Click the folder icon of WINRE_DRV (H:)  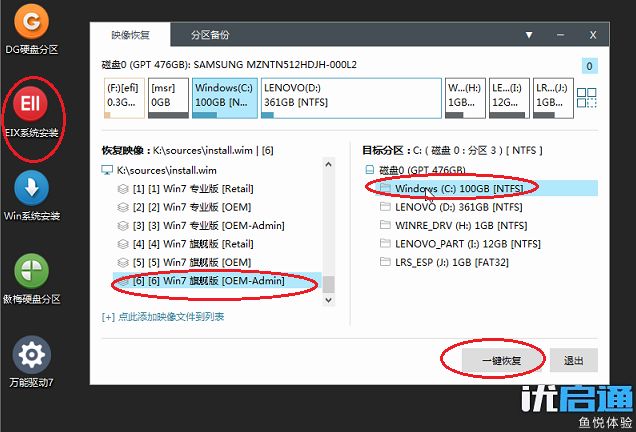click(385, 225)
